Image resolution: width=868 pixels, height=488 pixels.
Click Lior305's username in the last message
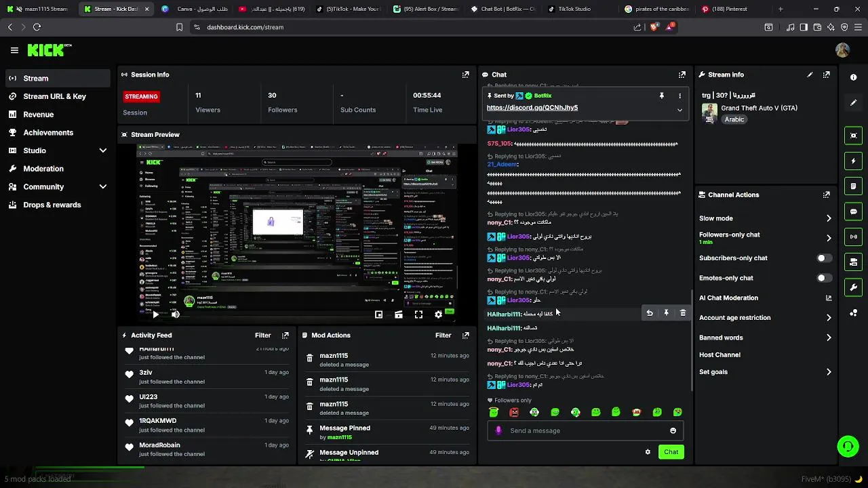click(518, 385)
